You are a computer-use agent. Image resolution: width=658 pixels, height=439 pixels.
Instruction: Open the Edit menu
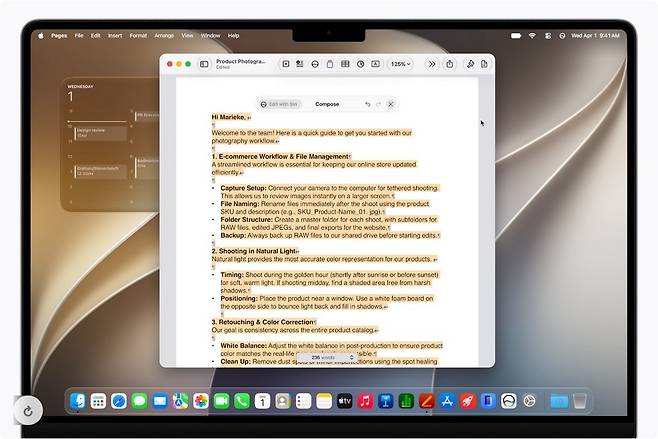point(96,36)
